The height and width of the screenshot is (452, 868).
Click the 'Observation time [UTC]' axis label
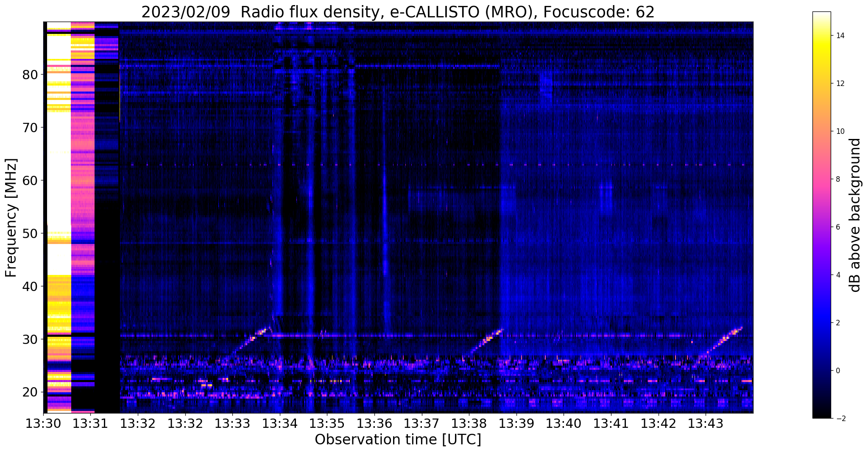(398, 439)
